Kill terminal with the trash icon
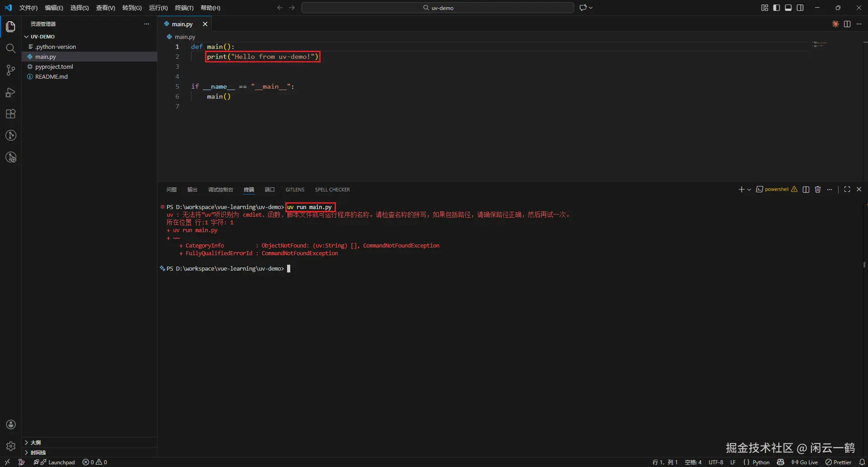This screenshot has height=467, width=868. tap(818, 190)
